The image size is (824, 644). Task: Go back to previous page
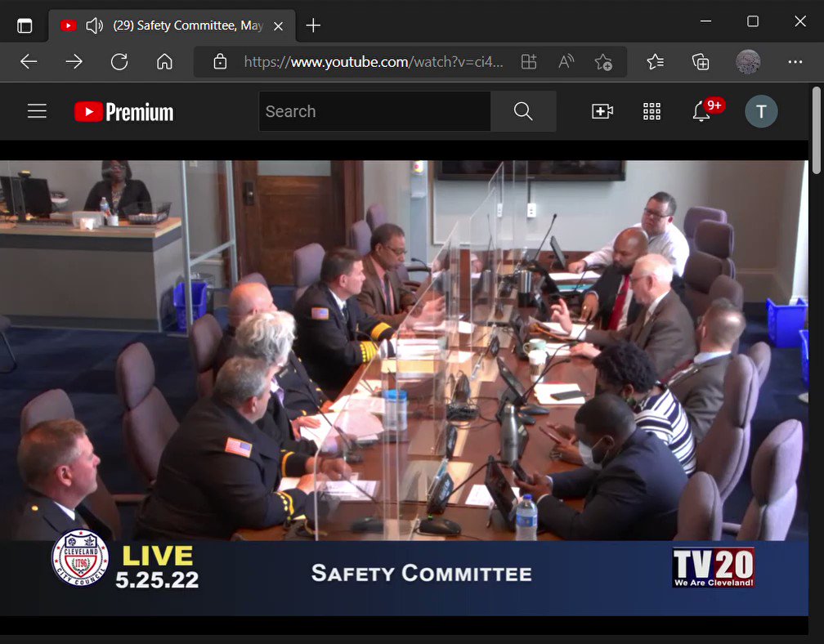(x=29, y=62)
